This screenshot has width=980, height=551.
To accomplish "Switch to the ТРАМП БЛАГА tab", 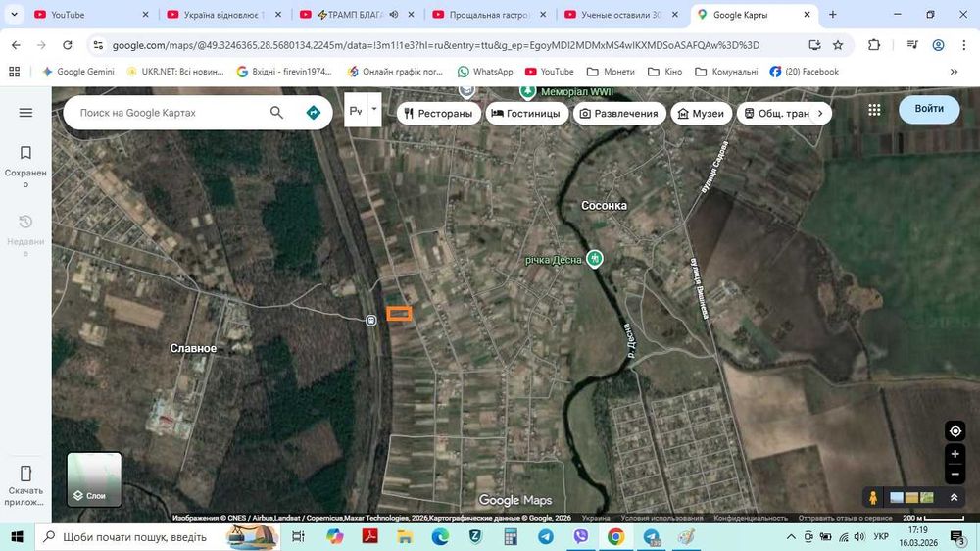I will coord(357,15).
